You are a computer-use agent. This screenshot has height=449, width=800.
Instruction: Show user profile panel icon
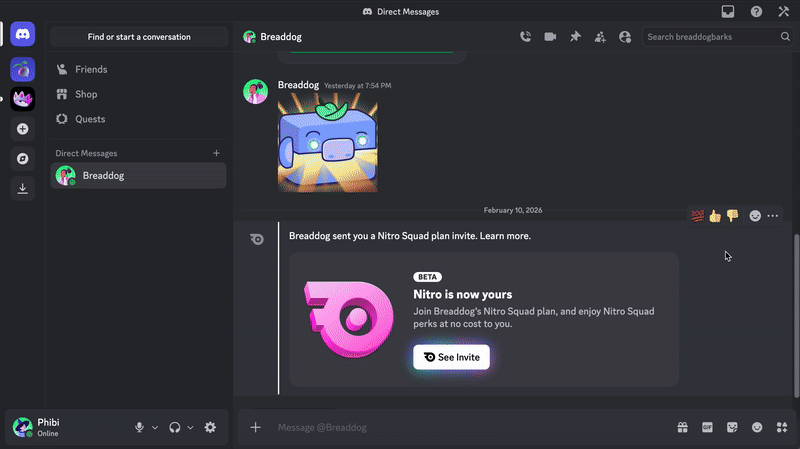[625, 37]
